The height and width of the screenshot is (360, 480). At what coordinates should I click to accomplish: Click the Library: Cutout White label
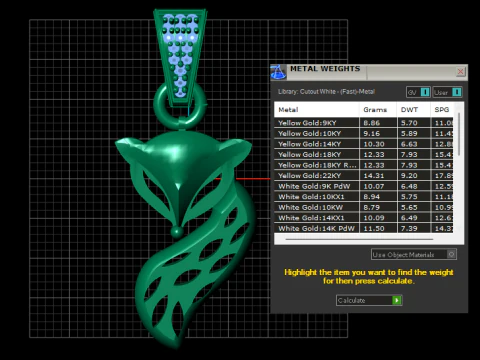click(326, 92)
